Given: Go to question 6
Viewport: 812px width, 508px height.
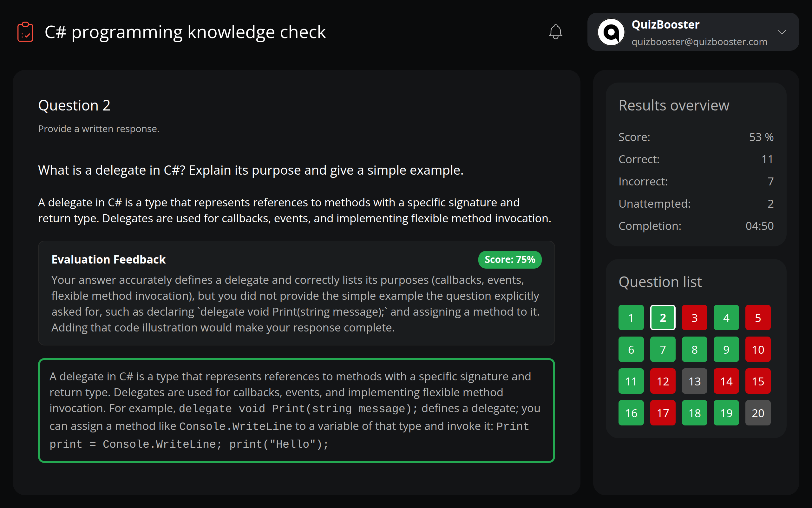Looking at the screenshot, I should [631, 350].
